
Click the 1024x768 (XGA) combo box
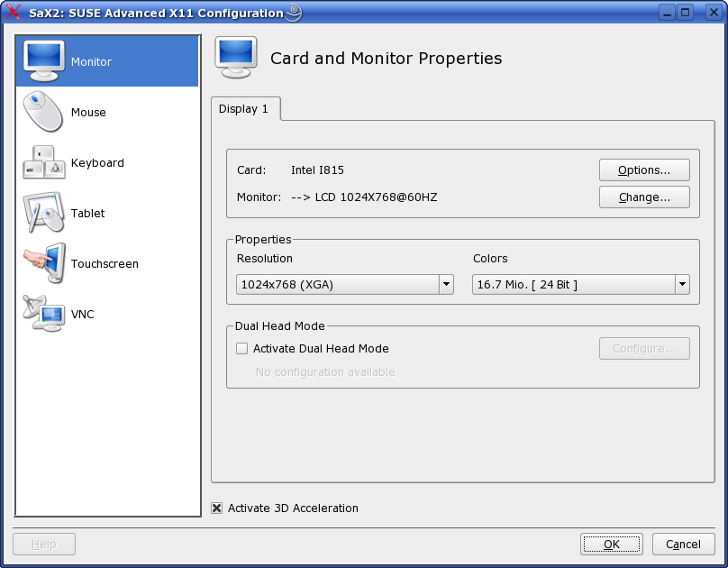(x=344, y=284)
